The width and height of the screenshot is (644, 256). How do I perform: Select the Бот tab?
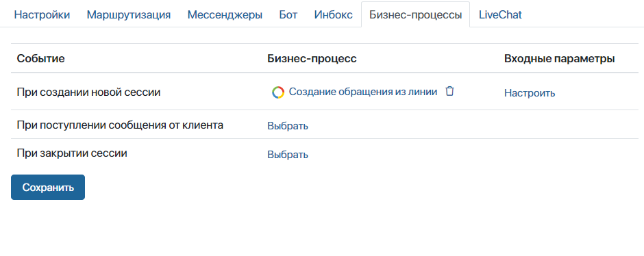tap(288, 15)
